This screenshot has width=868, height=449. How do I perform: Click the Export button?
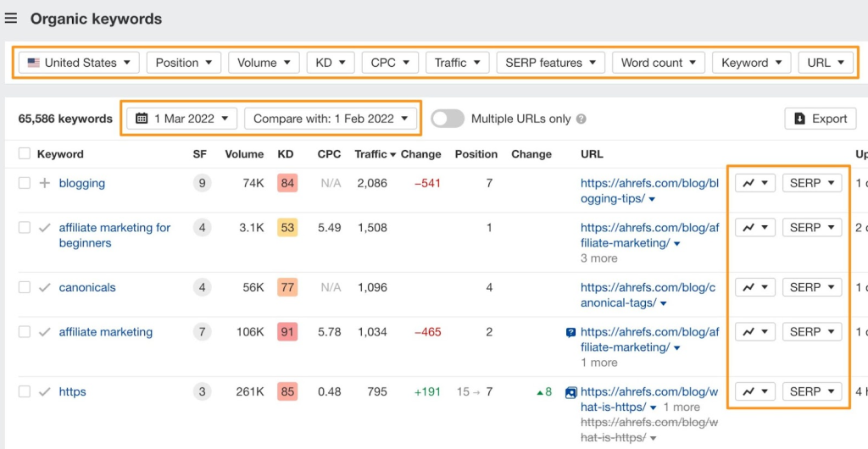pos(821,119)
